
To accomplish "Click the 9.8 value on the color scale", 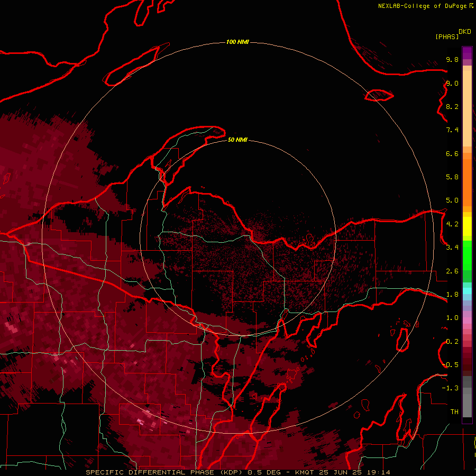I will pos(452,59).
